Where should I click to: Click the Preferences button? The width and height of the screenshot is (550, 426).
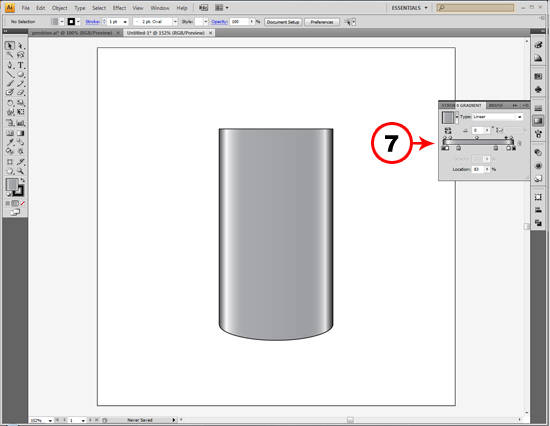(x=322, y=22)
